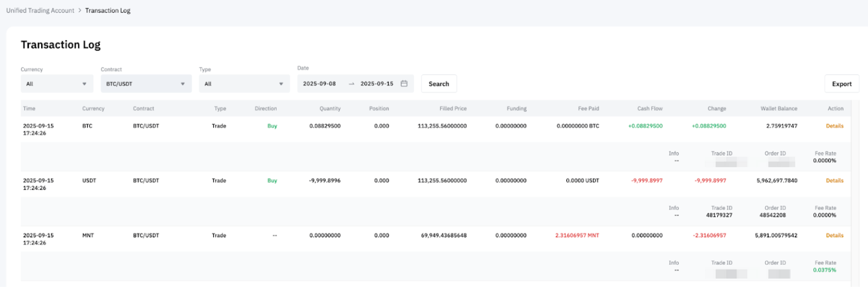Image resolution: width=868 pixels, height=290 pixels.
Task: Open the Type filter dropdown
Action: [x=244, y=84]
